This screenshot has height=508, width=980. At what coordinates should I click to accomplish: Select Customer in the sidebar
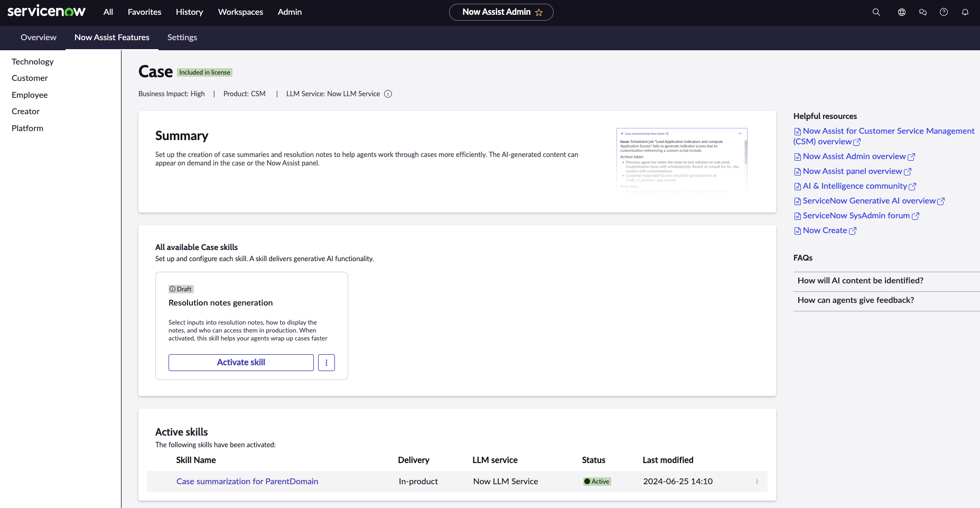(x=30, y=78)
